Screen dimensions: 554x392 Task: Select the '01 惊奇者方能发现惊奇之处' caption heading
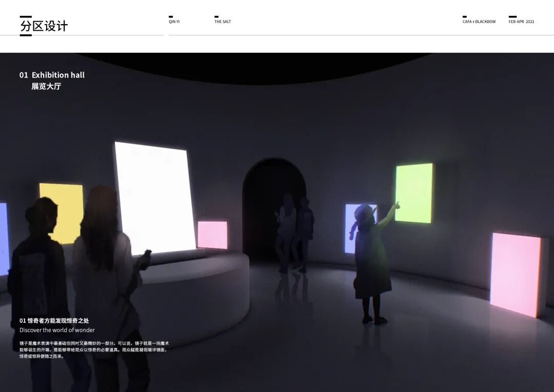click(x=54, y=321)
